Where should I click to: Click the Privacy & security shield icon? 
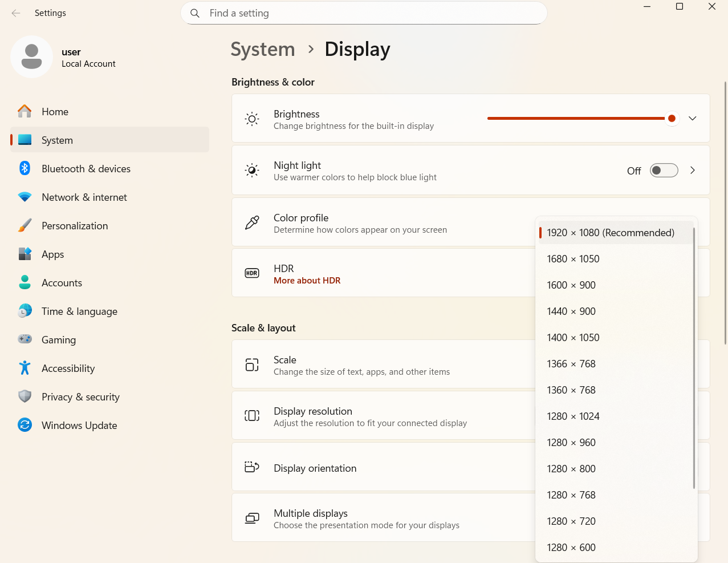tap(25, 396)
